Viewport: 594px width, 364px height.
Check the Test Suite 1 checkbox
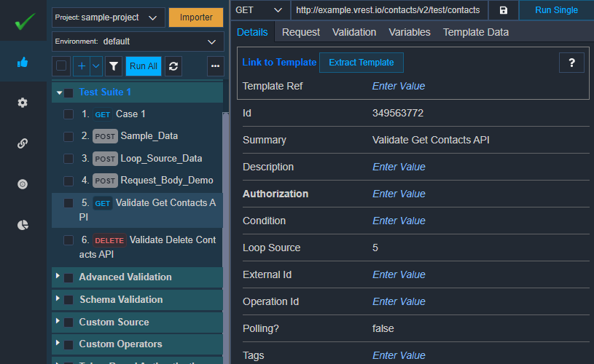tap(69, 92)
